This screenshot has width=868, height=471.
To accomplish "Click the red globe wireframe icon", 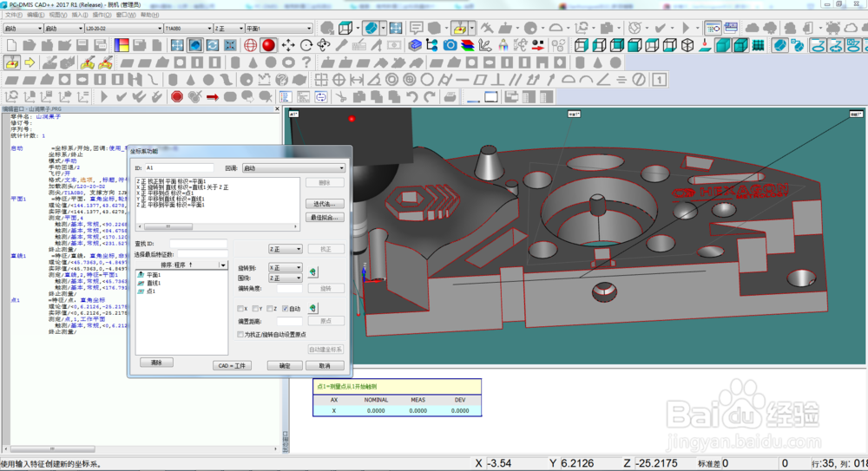I will pos(250,45).
